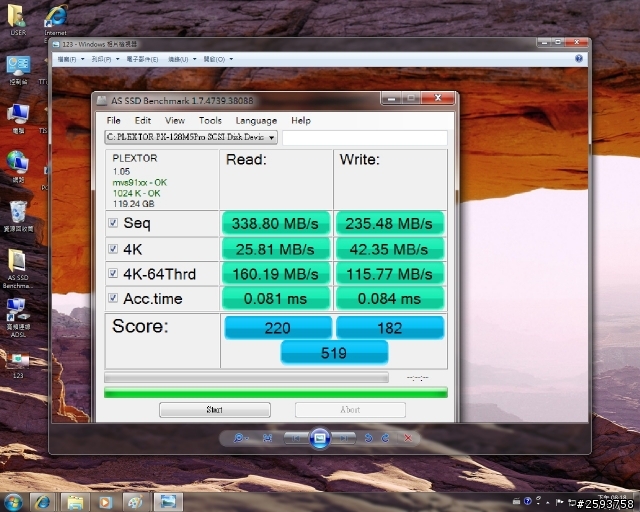The width and height of the screenshot is (640, 512).
Task: Click the write access time 0.084 ms
Action: point(389,298)
